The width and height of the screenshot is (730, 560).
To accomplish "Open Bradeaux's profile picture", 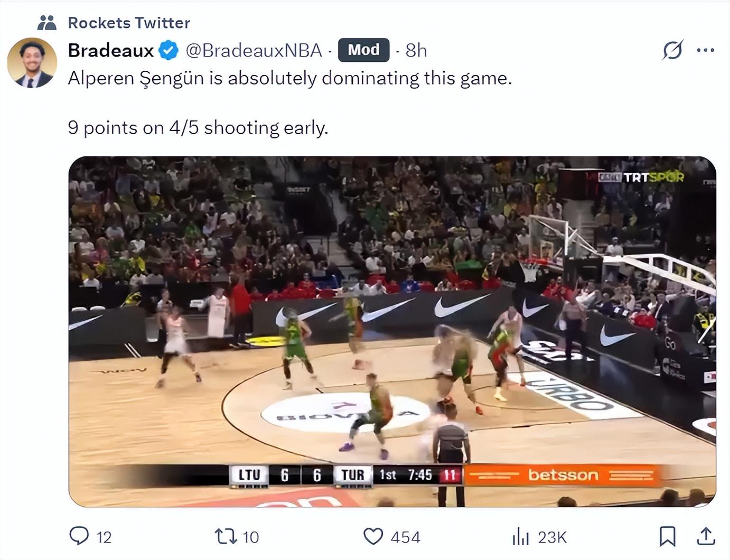I will pyautogui.click(x=32, y=62).
